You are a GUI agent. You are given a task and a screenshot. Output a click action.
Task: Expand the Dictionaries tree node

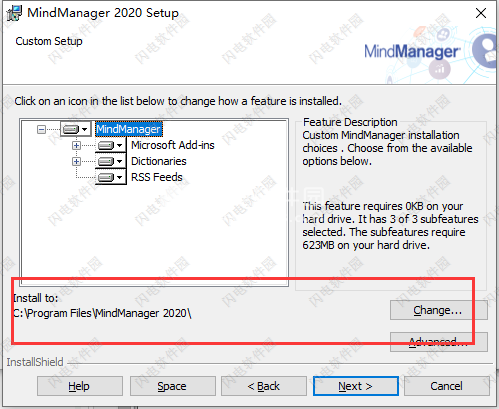76,161
